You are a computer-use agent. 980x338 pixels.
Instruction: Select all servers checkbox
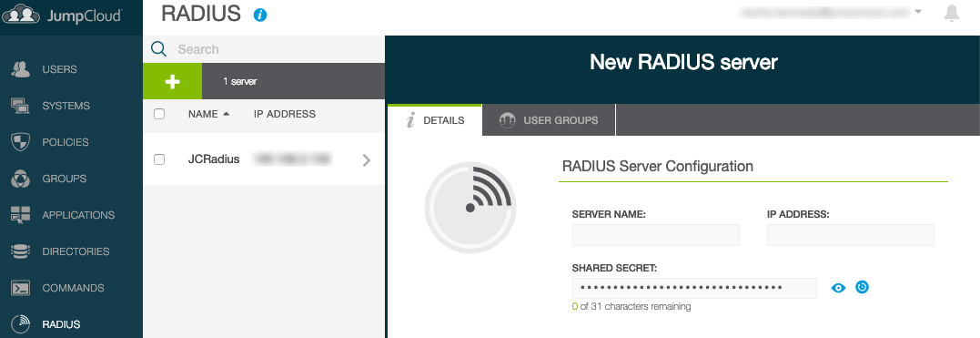coord(159,114)
